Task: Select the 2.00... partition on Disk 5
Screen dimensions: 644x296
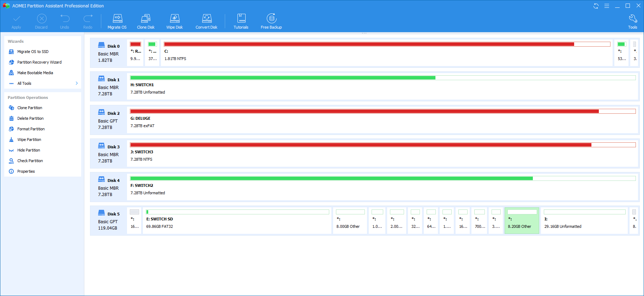Action: tap(397, 220)
